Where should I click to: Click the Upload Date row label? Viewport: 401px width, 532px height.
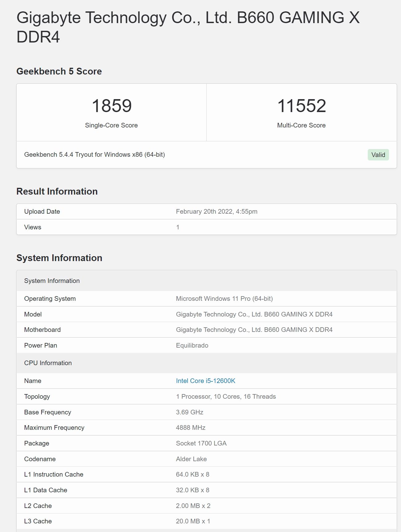42,212
